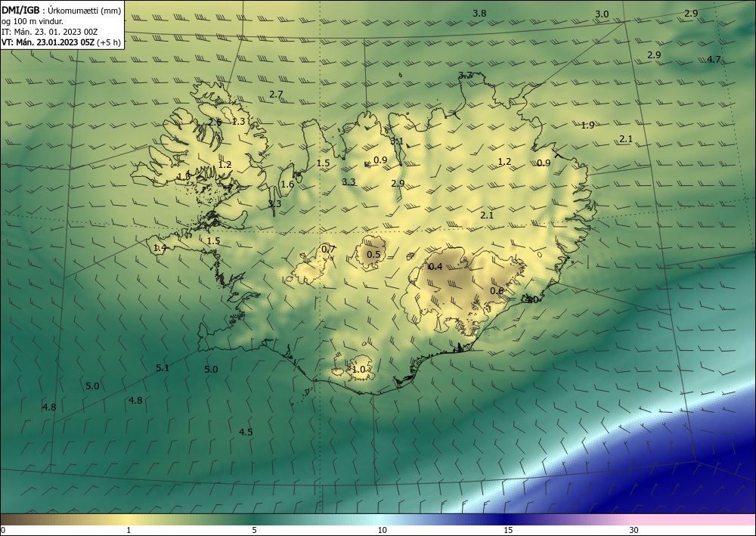Click the 'DMI/IGB : Úrkomumætti (mm)' title line

(61, 11)
